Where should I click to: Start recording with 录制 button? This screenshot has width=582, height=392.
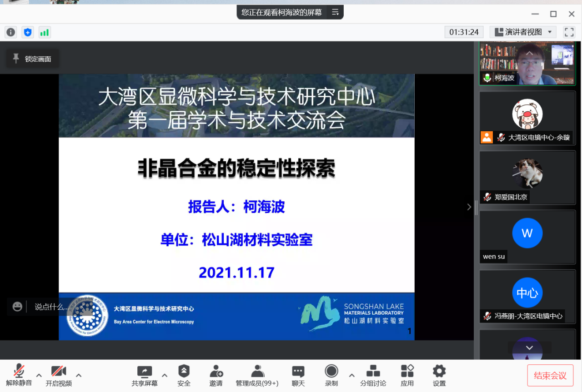coord(331,375)
